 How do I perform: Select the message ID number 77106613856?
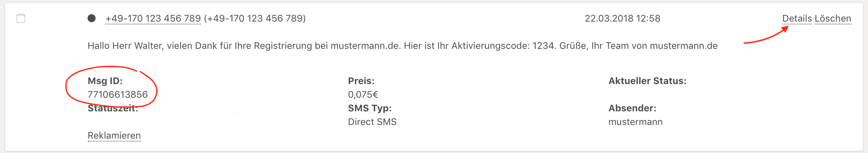click(x=118, y=94)
